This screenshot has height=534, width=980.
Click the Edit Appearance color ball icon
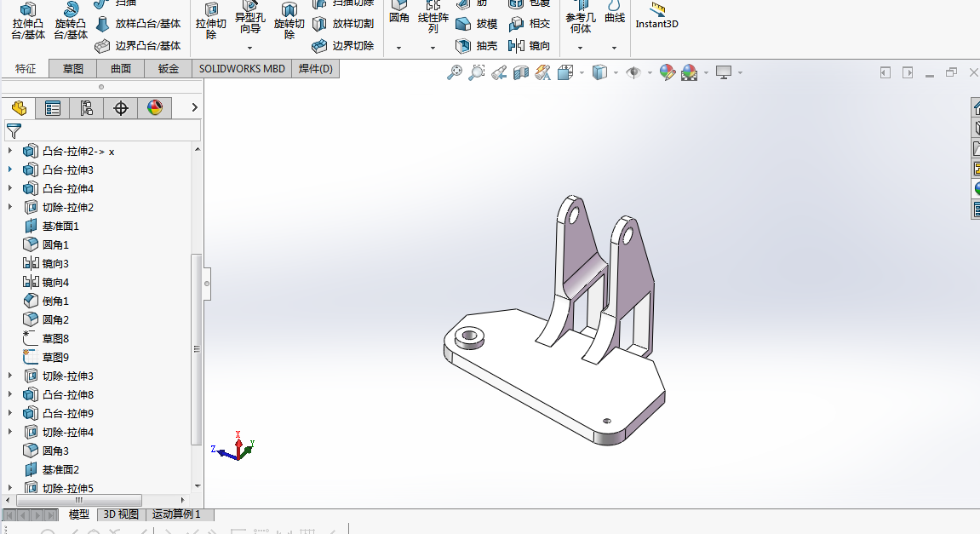click(667, 72)
